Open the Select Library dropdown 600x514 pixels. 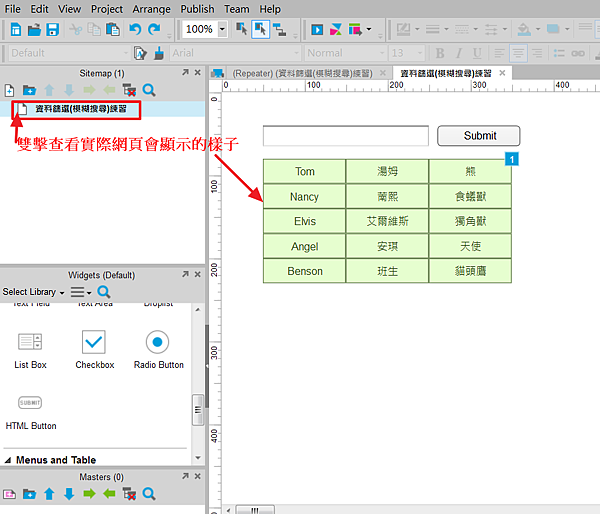point(33,292)
